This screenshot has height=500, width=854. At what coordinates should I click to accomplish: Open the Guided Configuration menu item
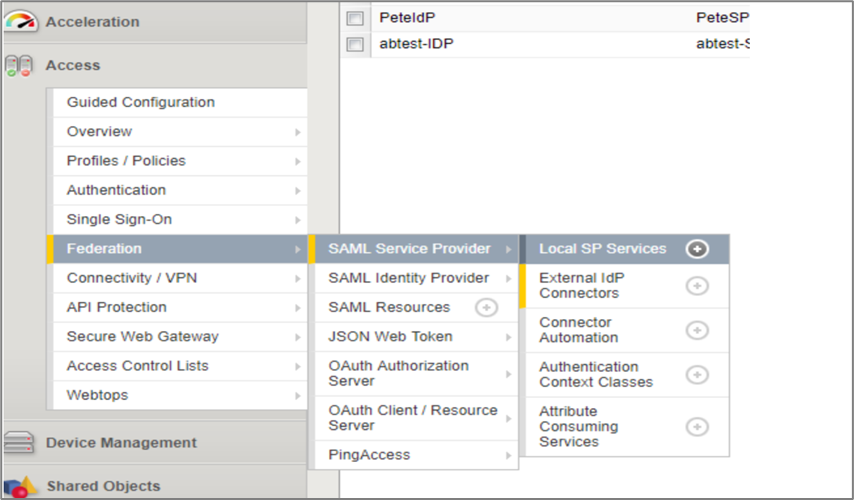(x=141, y=102)
